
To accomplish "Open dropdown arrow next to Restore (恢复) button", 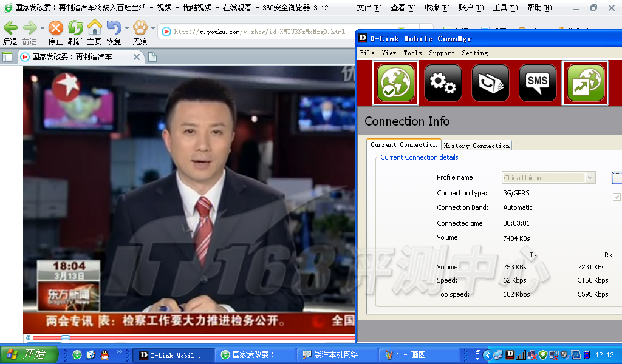I will pos(126,29).
